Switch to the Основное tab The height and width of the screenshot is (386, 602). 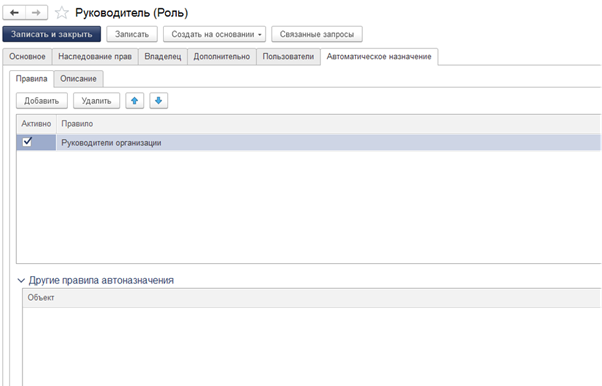[x=27, y=57]
